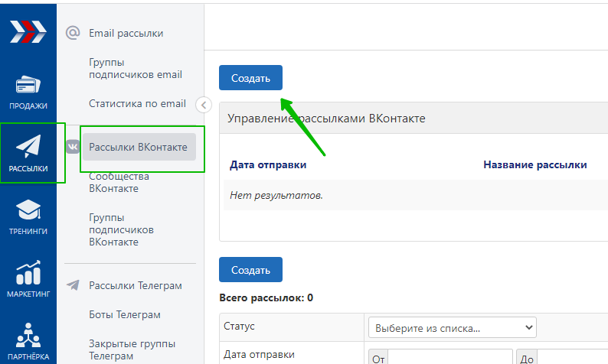Go to Статистика по email
608x364 pixels.
pos(137,103)
